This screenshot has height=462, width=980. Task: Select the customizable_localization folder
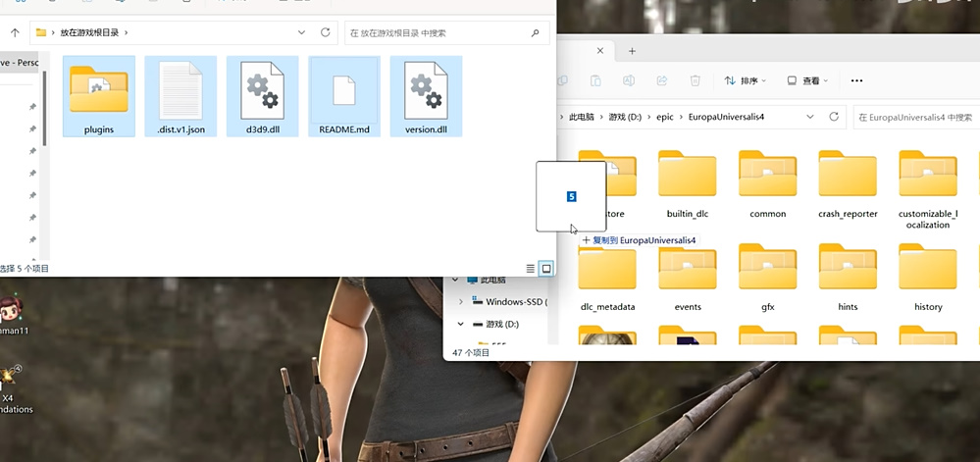tap(928, 190)
